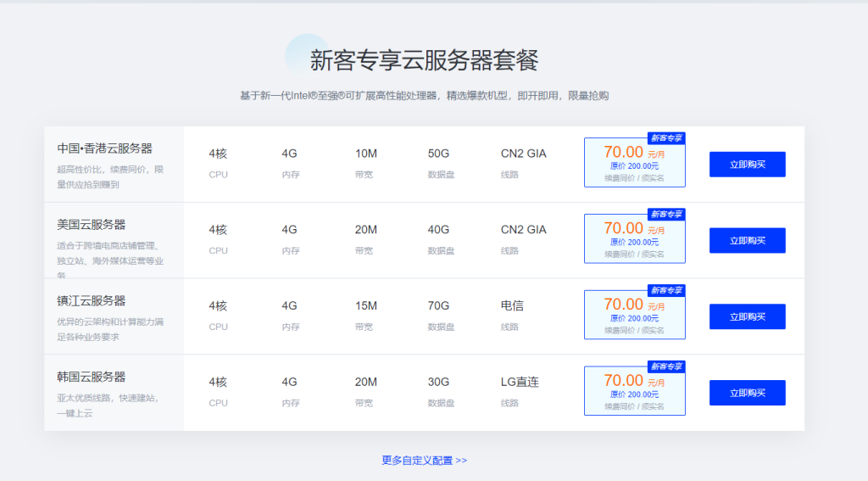
Task: Open the 更多自定义配置 link
Action: pyautogui.click(x=424, y=461)
